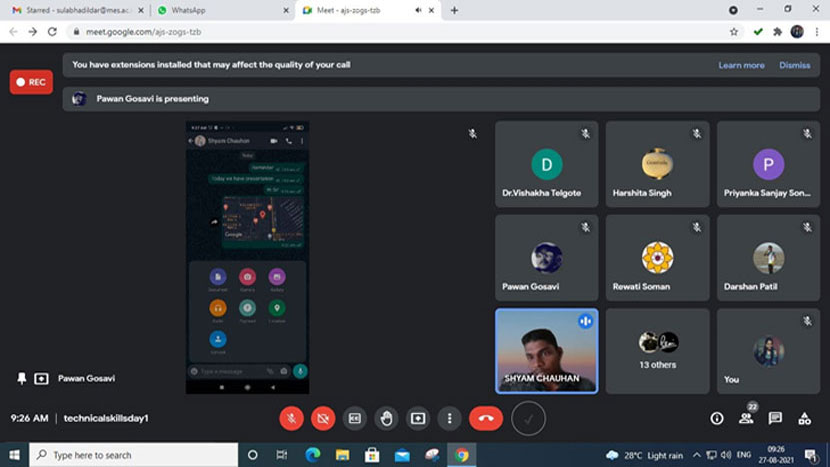Viewport: 830px width, 467px height.
Task: Open more options three-dot menu
Action: tap(450, 418)
